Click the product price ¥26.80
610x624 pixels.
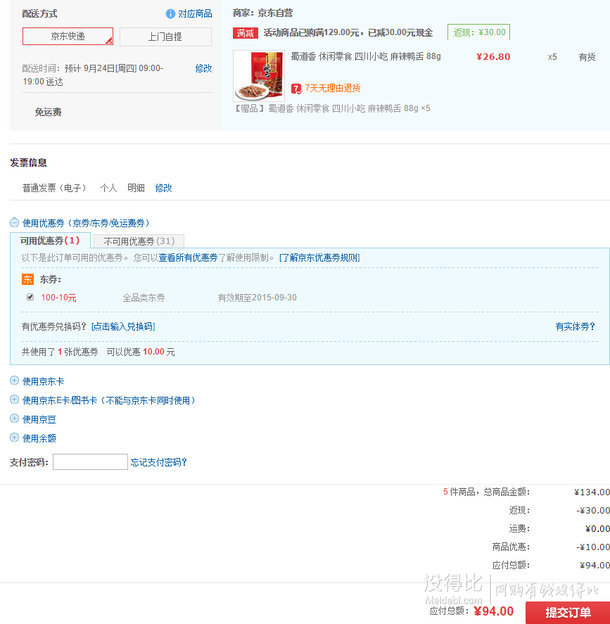[493, 57]
